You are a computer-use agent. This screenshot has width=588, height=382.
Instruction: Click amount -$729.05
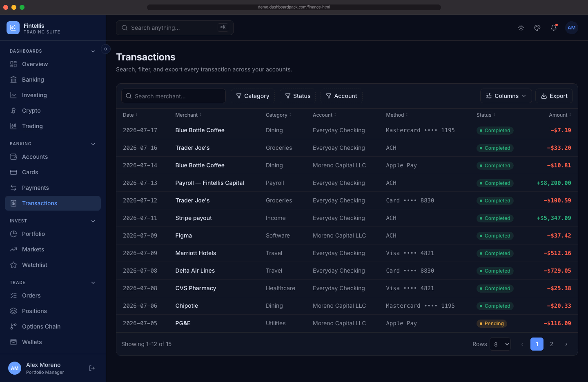[557, 271]
